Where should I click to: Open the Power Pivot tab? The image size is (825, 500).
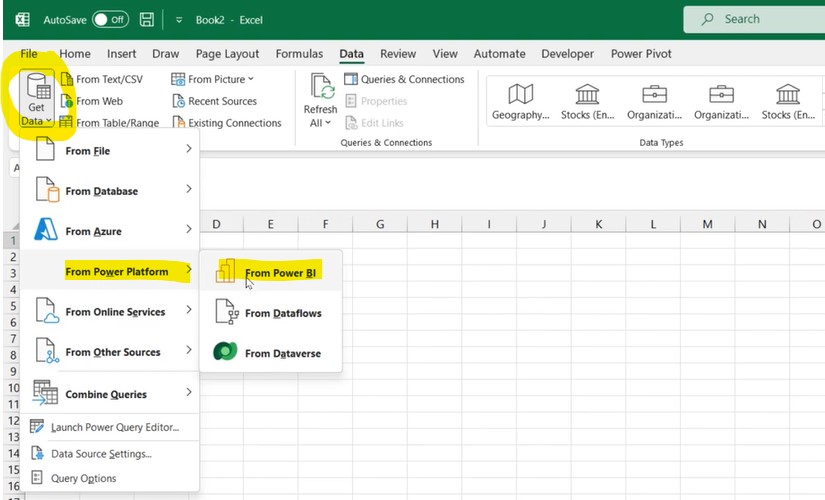[641, 54]
